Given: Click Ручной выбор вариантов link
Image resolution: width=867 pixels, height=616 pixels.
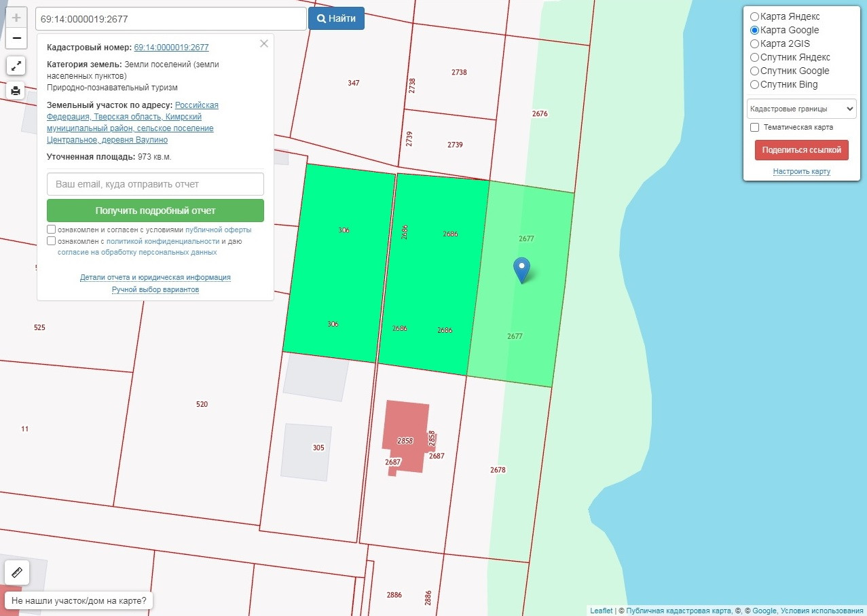Looking at the screenshot, I should 155,289.
